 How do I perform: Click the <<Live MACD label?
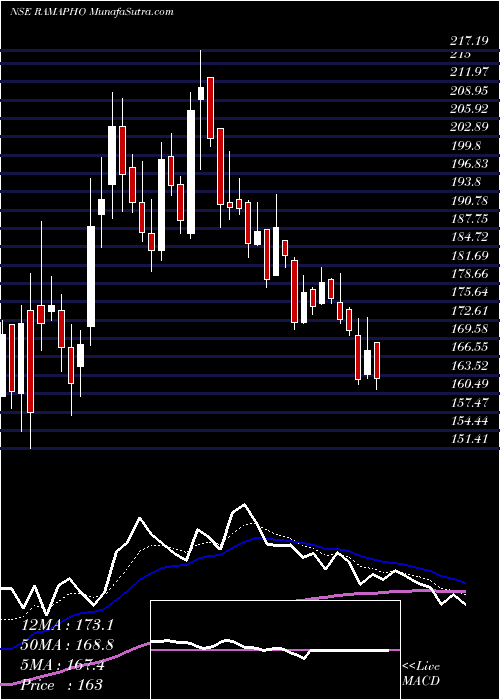[421, 673]
